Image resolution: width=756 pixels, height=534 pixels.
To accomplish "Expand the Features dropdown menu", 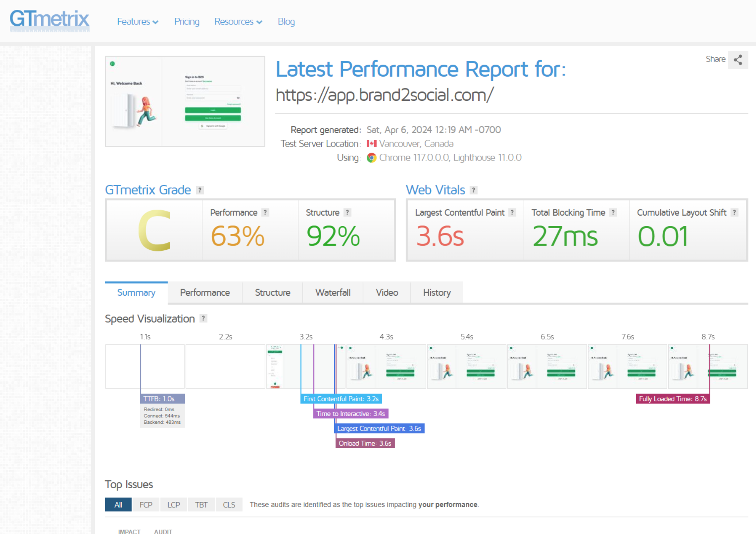I will (138, 22).
